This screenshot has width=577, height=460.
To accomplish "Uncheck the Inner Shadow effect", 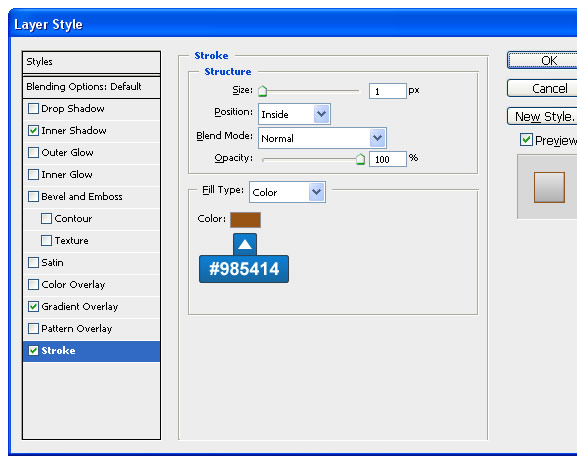I will [33, 131].
